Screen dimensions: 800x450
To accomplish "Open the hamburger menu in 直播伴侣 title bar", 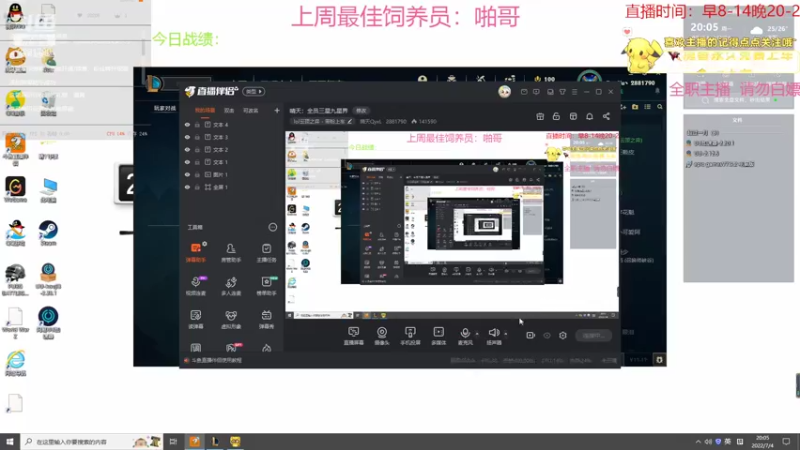I will [x=574, y=92].
